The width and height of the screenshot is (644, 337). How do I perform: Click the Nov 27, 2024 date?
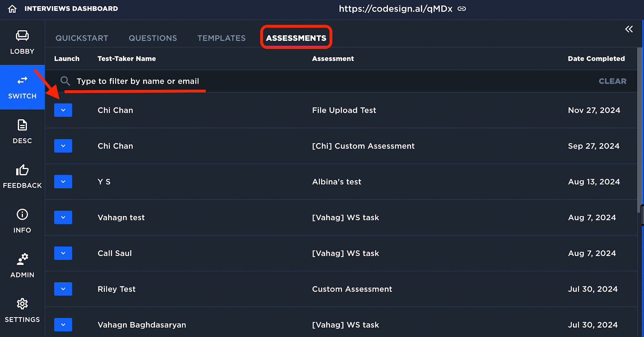(x=594, y=110)
